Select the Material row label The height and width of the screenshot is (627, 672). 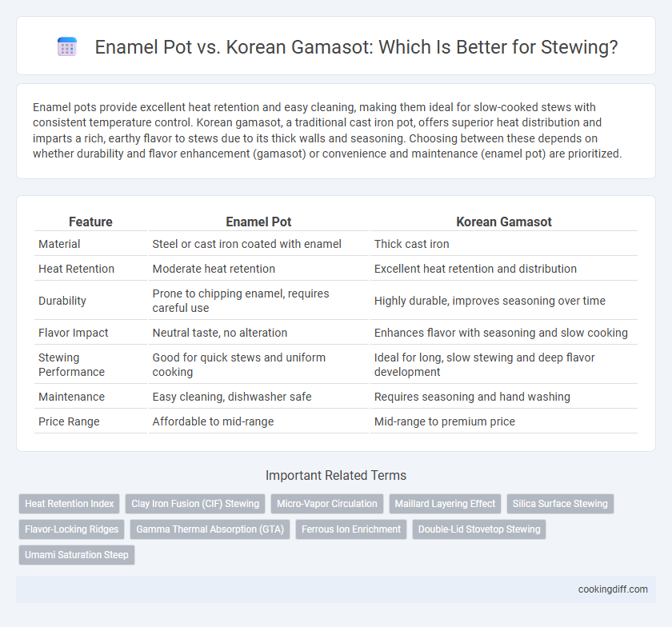(59, 244)
